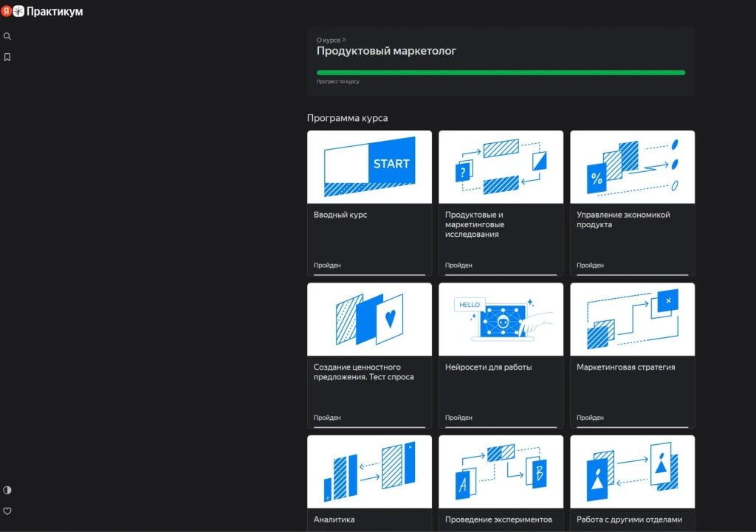Viewport: 756px width, 532px height.
Task: Open the bar chart analytics thumbnail
Action: pyautogui.click(x=369, y=471)
